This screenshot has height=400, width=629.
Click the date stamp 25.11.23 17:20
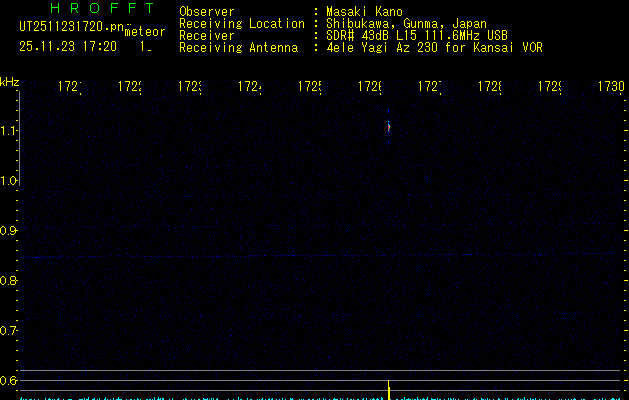coord(68,46)
